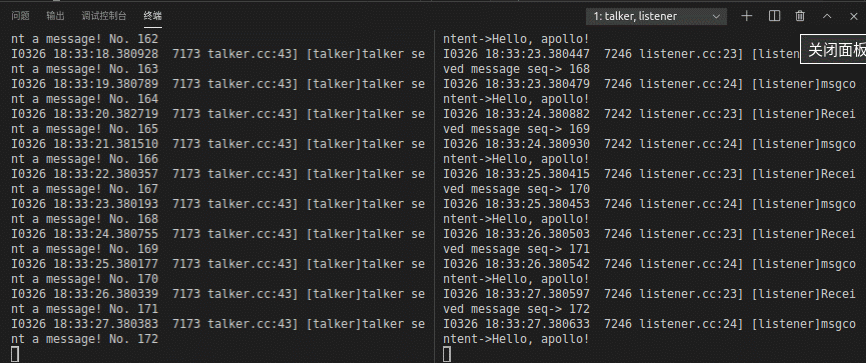Open the '1: talker, listener' terminal selector
The height and width of the screenshot is (363, 866).
656,17
